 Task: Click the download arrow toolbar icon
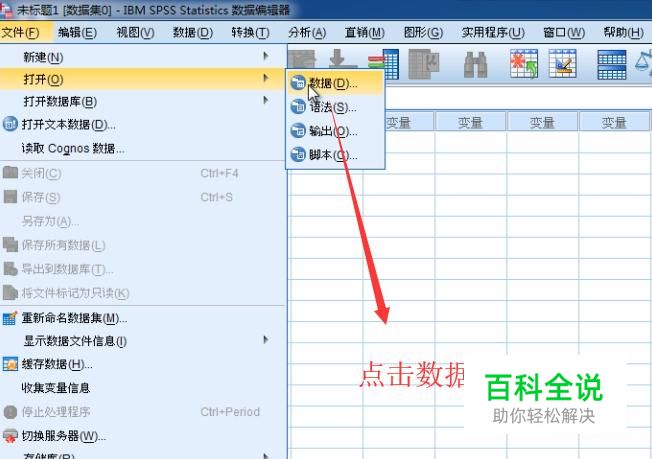click(x=342, y=59)
